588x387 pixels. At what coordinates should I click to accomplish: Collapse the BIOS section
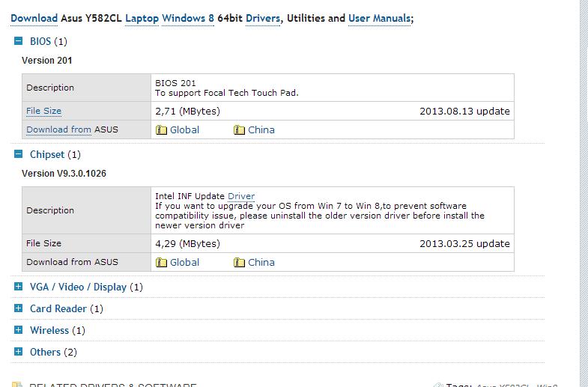tap(19, 42)
